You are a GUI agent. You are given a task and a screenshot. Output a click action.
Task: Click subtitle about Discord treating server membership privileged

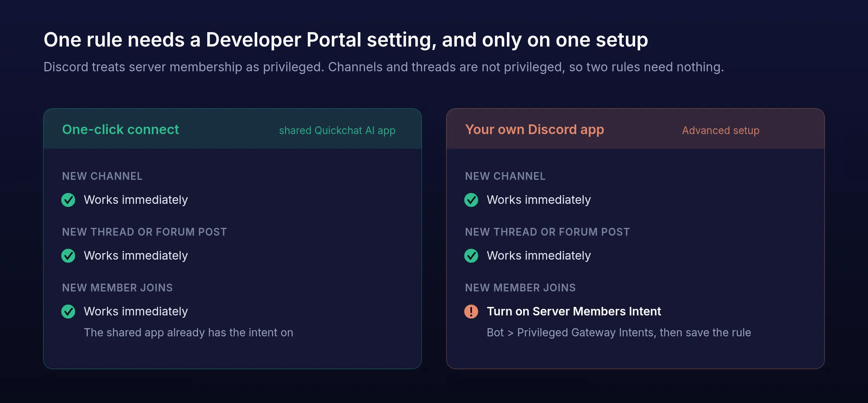[384, 67]
